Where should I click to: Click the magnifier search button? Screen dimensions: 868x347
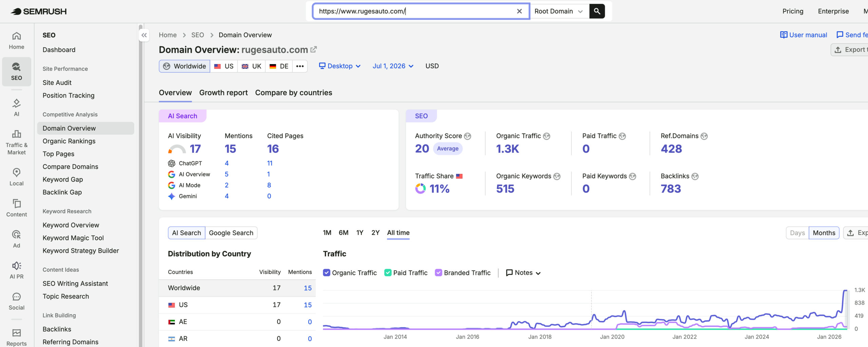[597, 11]
